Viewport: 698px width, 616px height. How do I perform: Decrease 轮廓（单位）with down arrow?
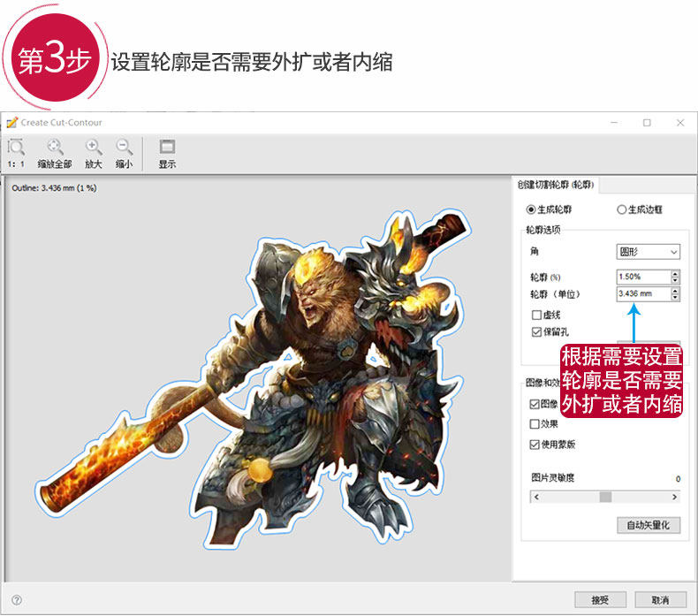pos(675,297)
